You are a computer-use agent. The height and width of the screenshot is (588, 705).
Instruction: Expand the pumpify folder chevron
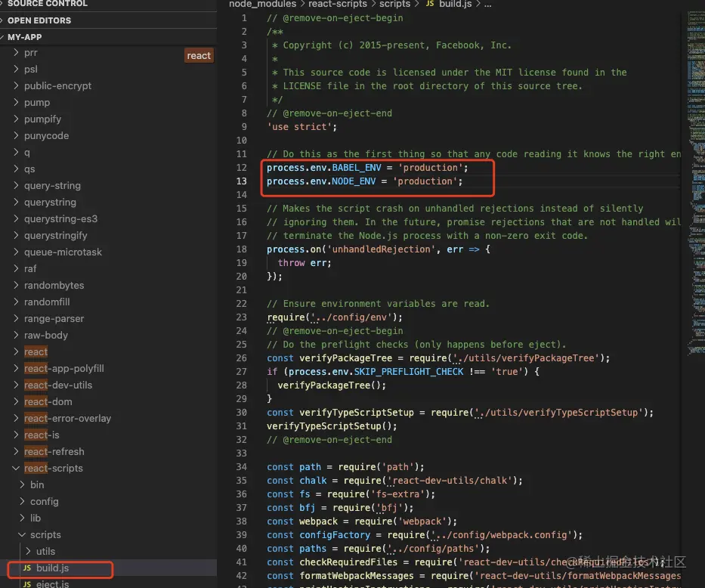(16, 119)
